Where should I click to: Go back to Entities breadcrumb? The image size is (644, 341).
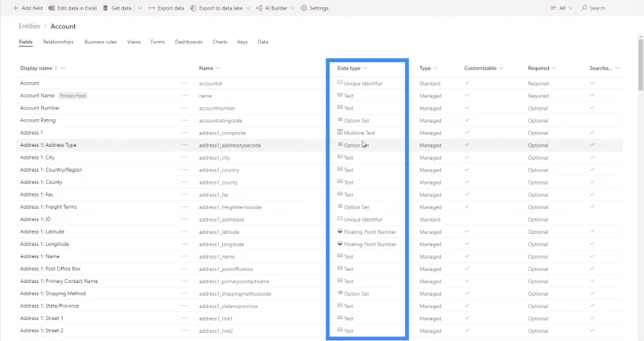[x=29, y=26]
